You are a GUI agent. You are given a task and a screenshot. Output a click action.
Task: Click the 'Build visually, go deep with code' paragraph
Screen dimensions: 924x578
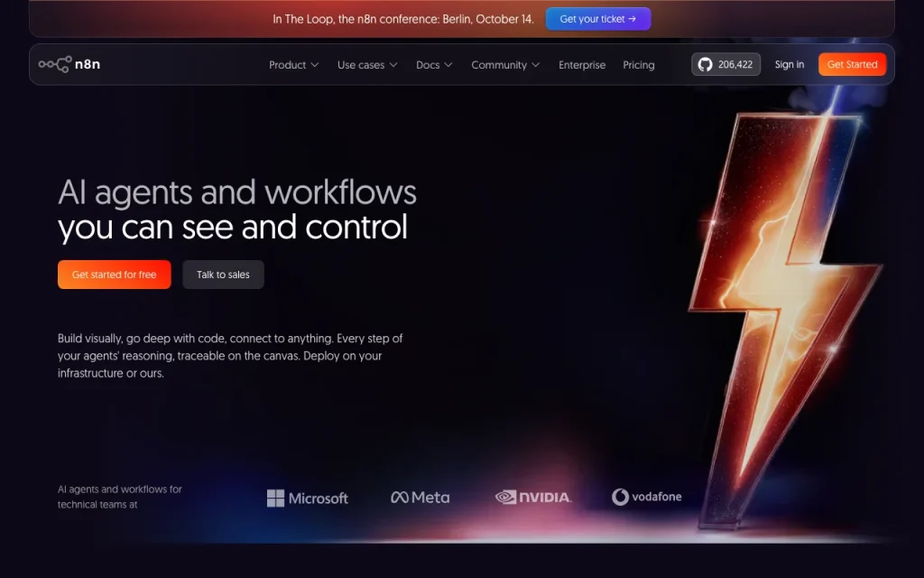coord(230,356)
